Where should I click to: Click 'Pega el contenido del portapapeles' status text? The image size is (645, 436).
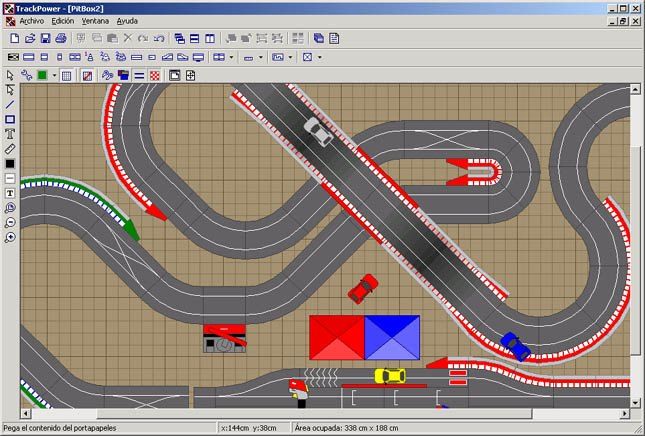click(60, 428)
